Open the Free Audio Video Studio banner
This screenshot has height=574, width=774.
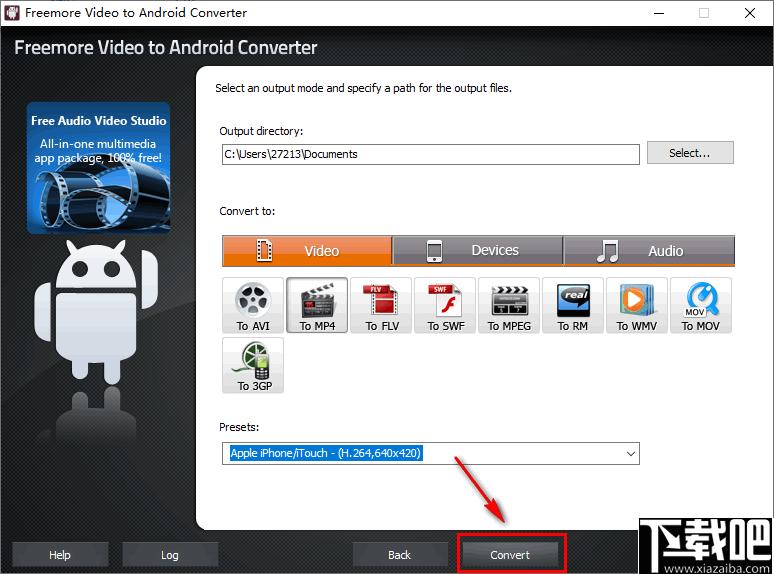[99, 168]
